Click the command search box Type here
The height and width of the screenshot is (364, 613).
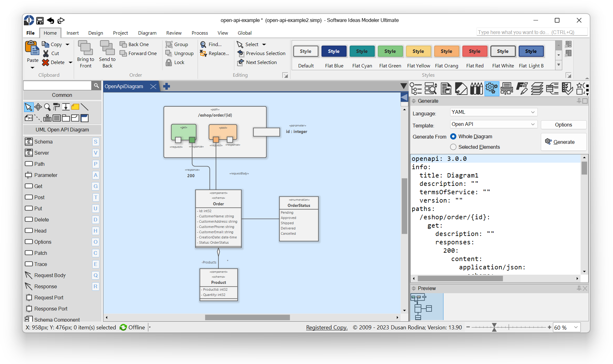click(x=532, y=32)
